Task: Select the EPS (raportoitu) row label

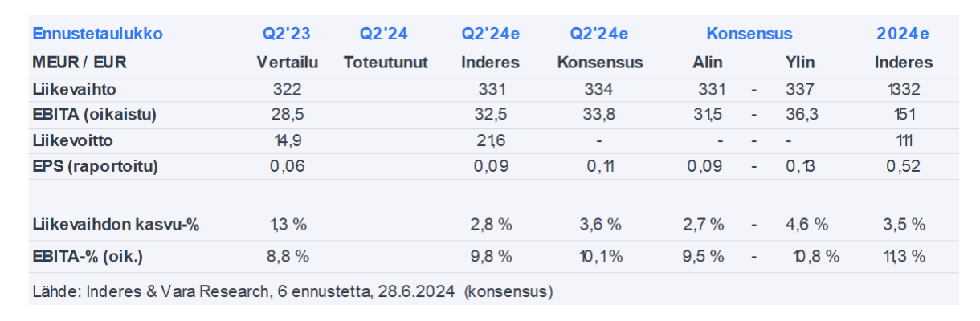Action: (96, 167)
